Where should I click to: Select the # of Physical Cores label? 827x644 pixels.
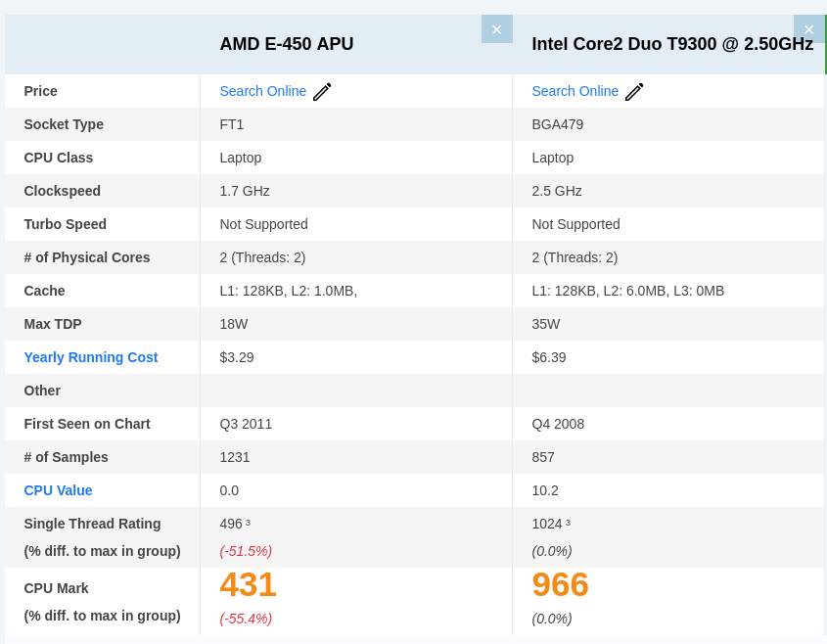click(87, 257)
